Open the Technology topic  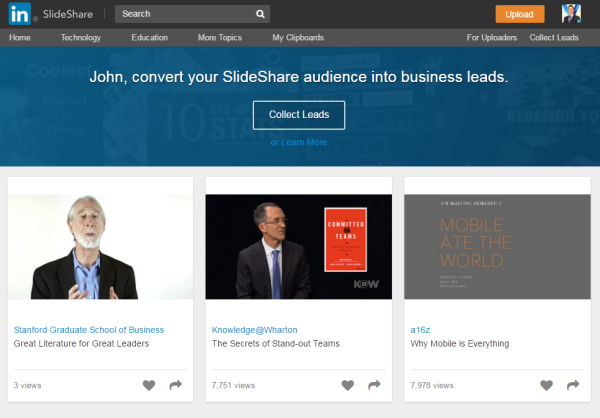81,38
